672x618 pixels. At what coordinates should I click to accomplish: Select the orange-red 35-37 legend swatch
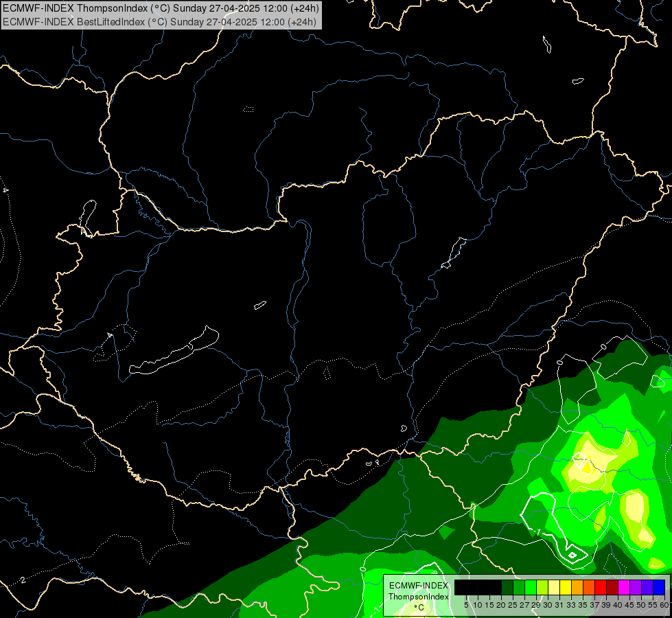pyautogui.click(x=589, y=587)
